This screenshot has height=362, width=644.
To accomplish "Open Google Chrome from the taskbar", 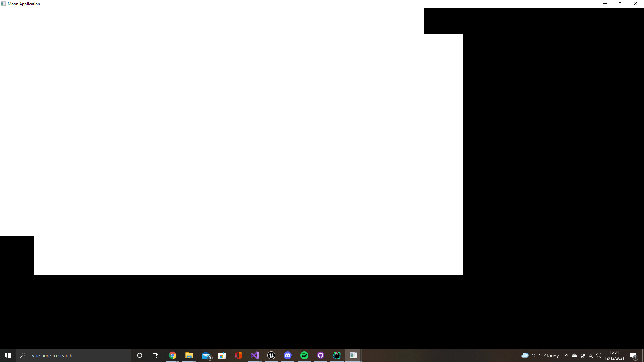I will point(173,355).
